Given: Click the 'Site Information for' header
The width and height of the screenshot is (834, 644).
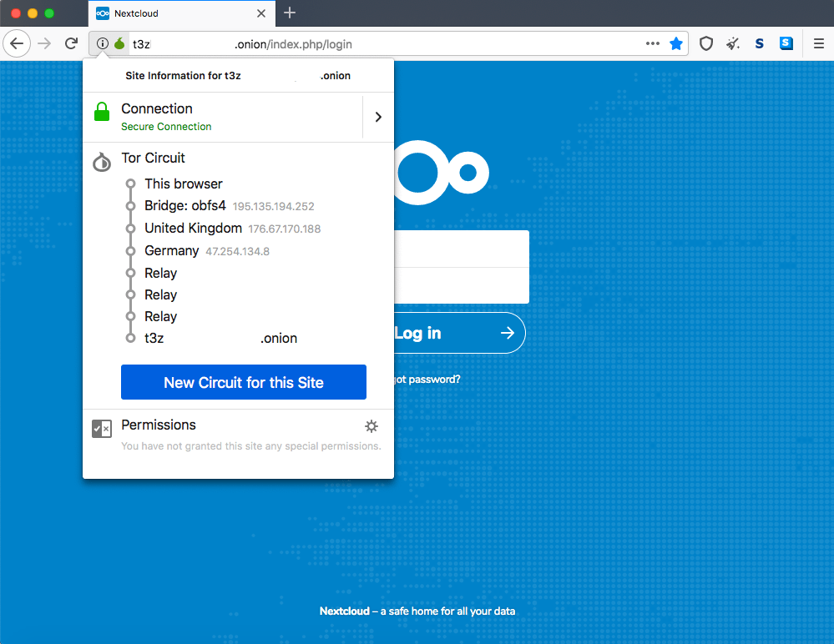Looking at the screenshot, I should [238, 75].
